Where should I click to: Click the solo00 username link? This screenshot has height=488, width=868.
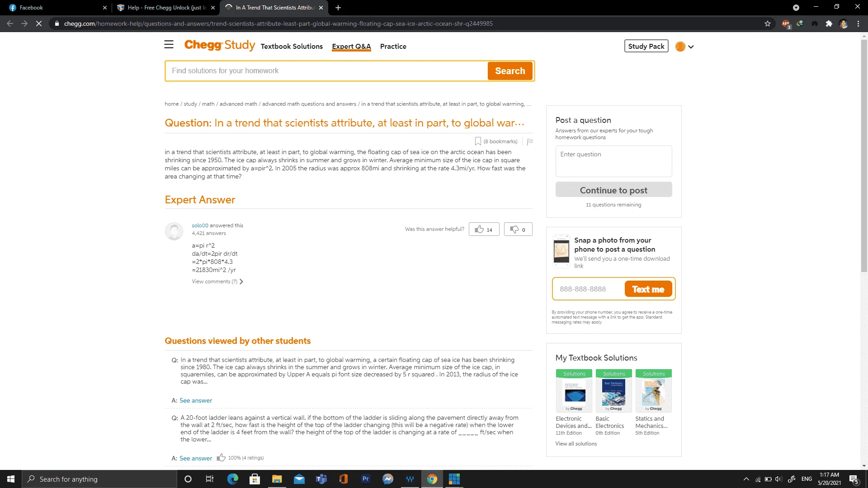[200, 225]
